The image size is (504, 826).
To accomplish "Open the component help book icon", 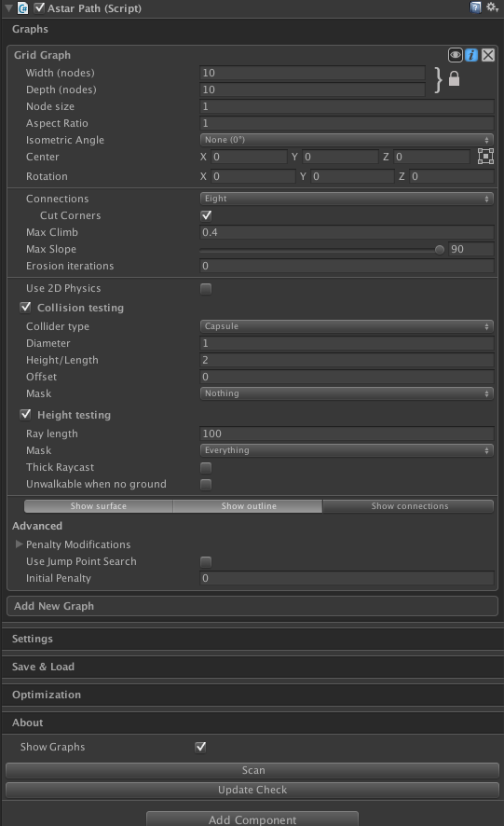I will [x=475, y=7].
